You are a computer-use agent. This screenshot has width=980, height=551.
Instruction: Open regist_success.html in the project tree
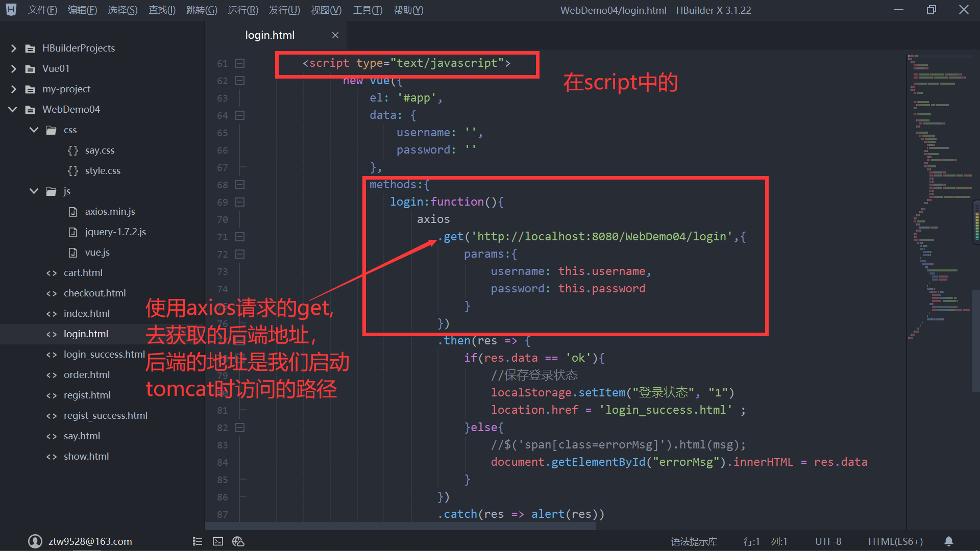pyautogui.click(x=106, y=416)
